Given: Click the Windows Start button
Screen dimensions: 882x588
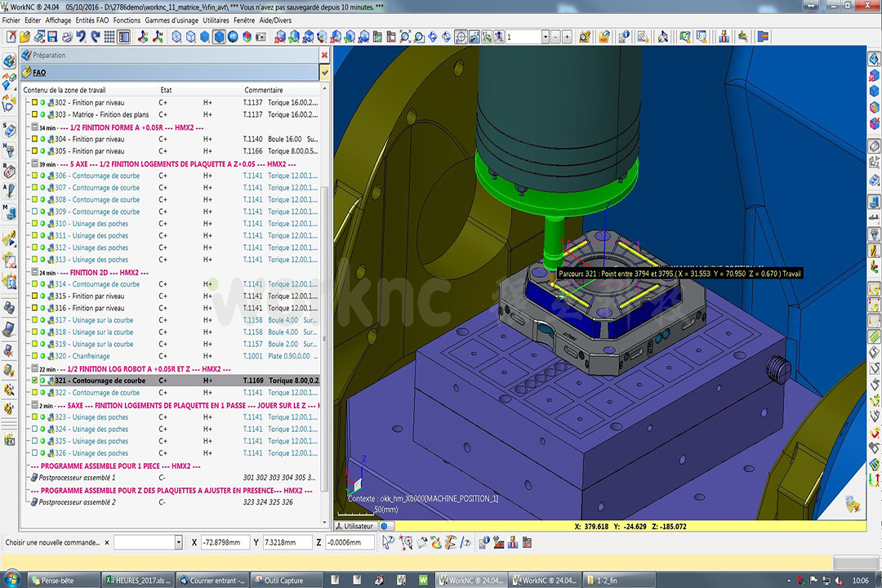Looking at the screenshot, I should (x=11, y=580).
